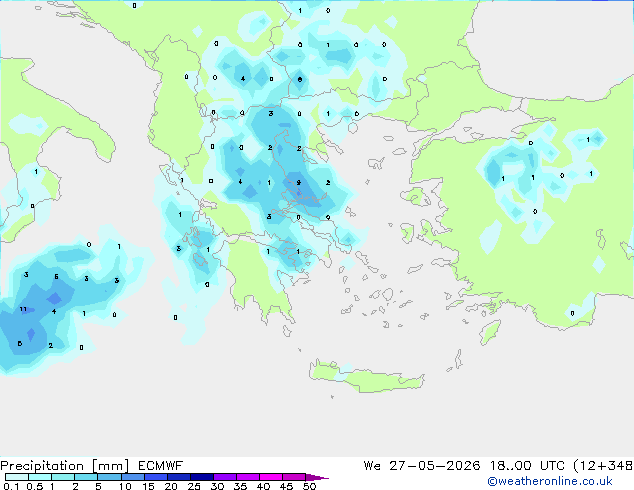Click the legend label '40'

click(x=263, y=486)
